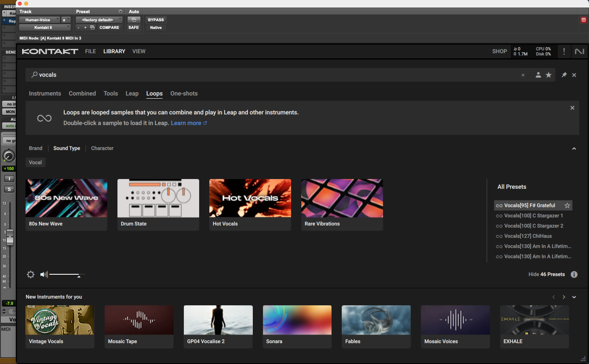This screenshot has height=364, width=589.
Task: Open the FILE menu
Action: pyautogui.click(x=90, y=51)
